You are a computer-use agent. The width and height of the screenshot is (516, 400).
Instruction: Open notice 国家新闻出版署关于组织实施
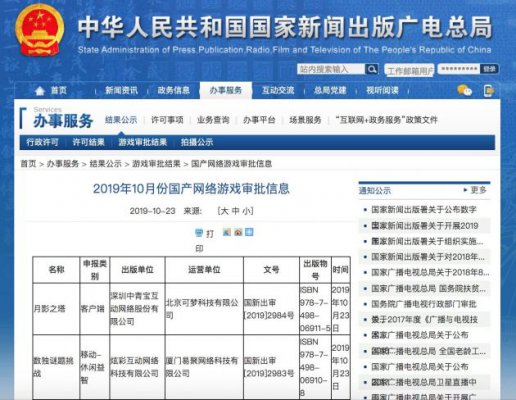pyautogui.click(x=427, y=241)
